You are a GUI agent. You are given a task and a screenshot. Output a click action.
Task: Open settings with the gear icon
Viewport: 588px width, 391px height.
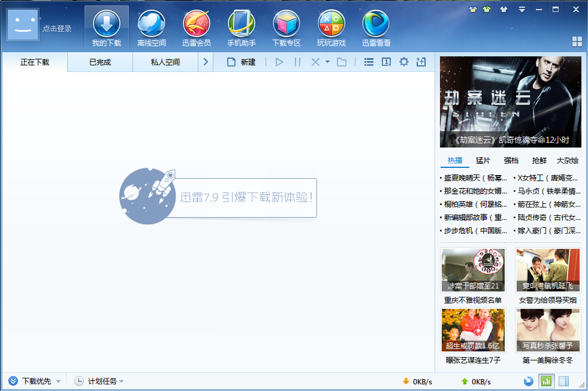point(403,62)
